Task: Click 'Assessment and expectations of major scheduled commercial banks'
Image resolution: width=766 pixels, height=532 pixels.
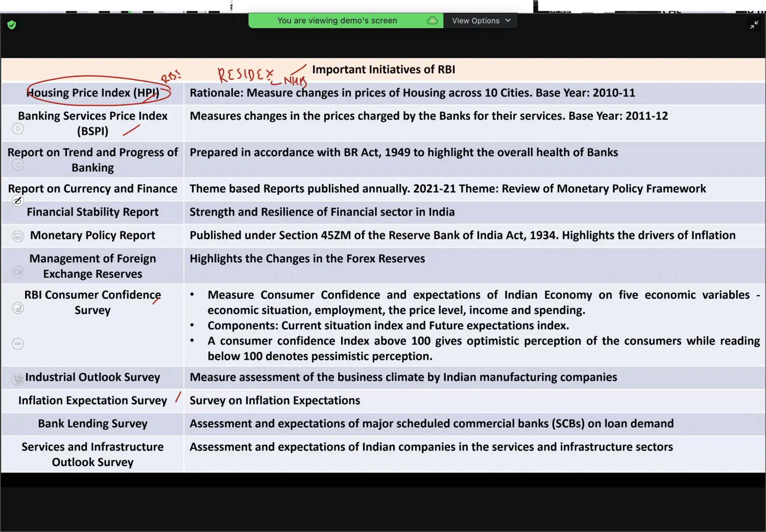Action: pos(432,424)
